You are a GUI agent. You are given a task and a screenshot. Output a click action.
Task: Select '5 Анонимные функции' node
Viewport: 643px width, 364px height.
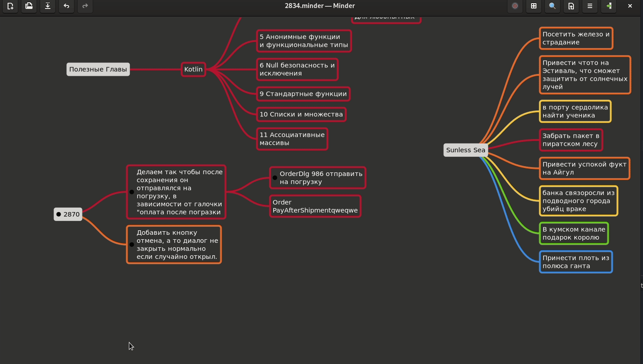point(304,41)
